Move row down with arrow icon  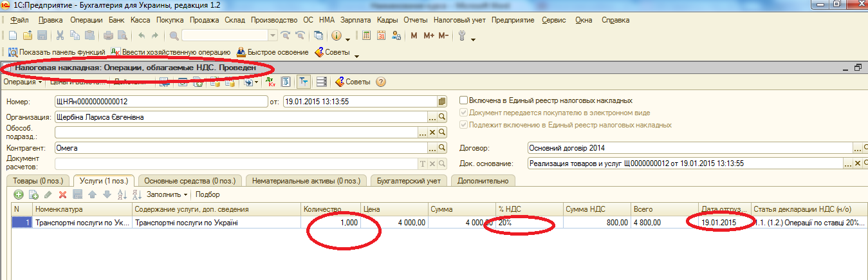click(x=106, y=194)
